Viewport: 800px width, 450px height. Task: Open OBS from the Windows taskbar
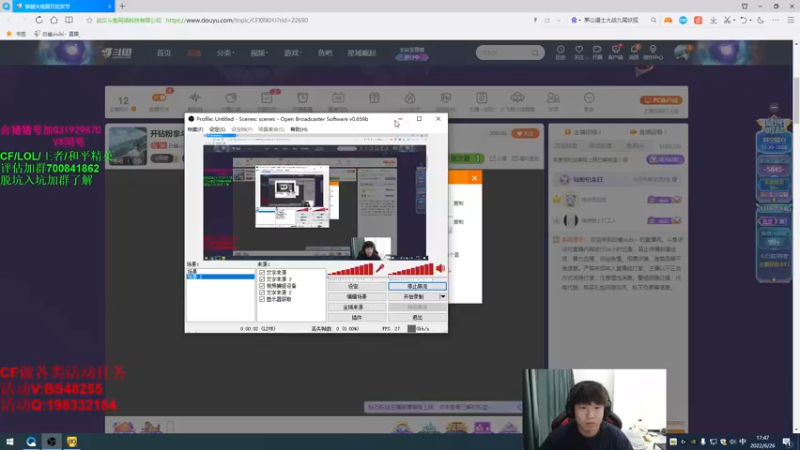[51, 441]
